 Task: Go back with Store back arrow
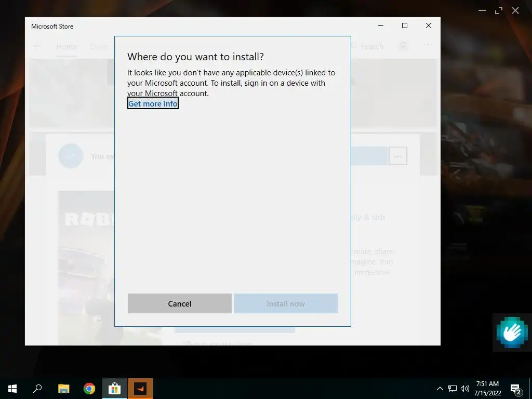(x=37, y=46)
